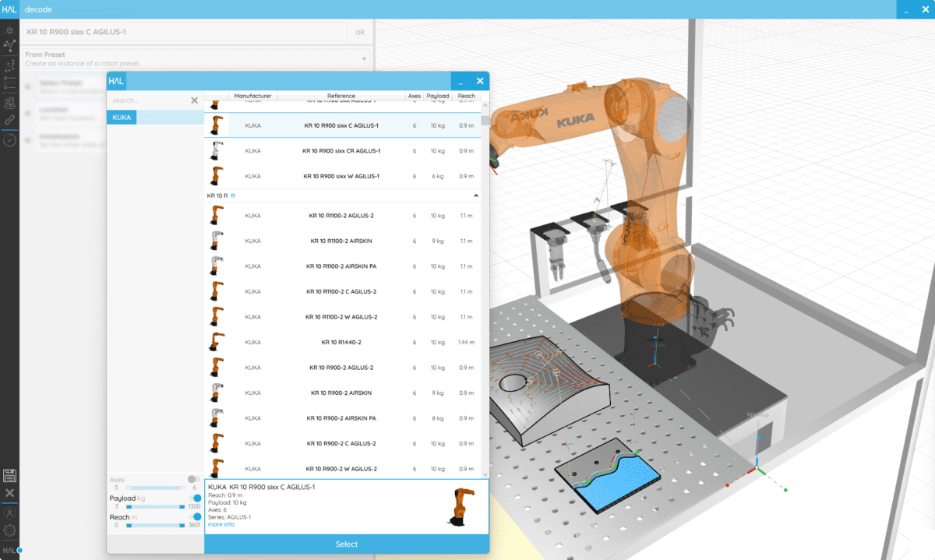The height and width of the screenshot is (560, 935).
Task: Open the settings gear icon in sidebar
Action: tap(9, 530)
